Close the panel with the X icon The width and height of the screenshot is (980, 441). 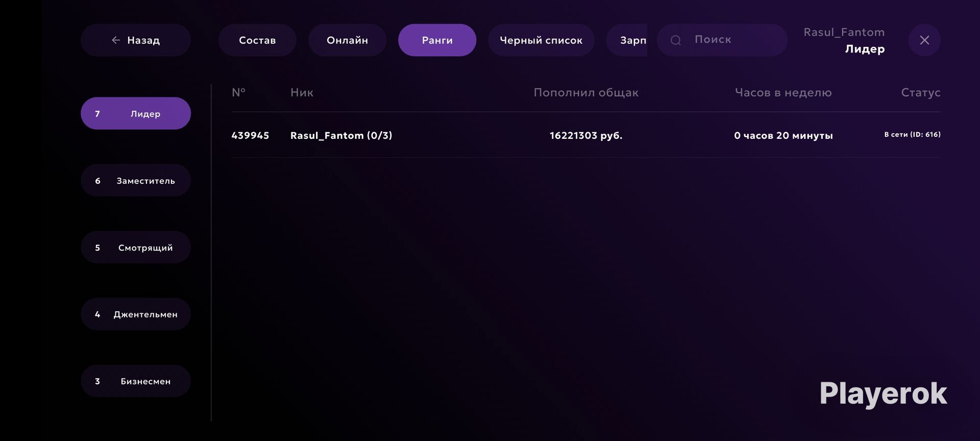click(x=924, y=40)
